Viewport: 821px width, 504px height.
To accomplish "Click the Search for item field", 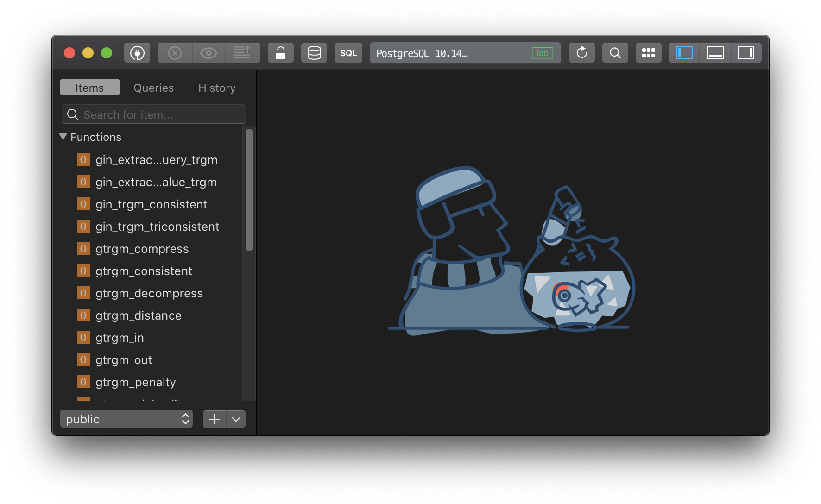I will coord(154,114).
